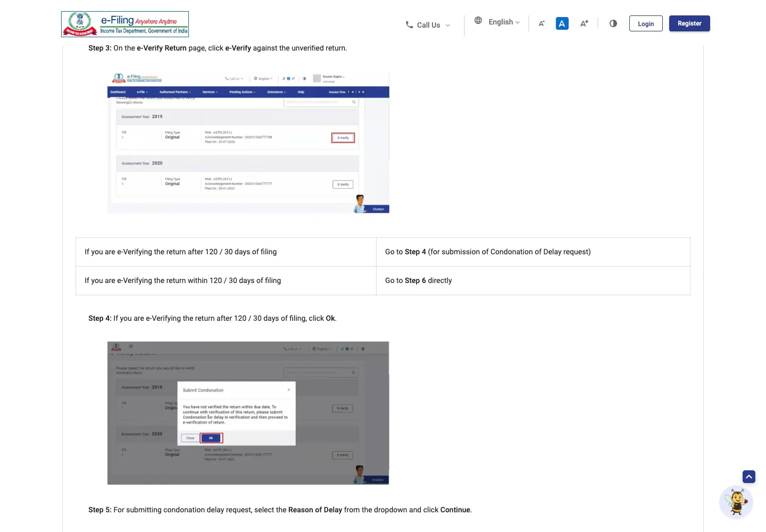Click the scroll-to-top arrow button
The image size is (766, 532).
tap(749, 477)
